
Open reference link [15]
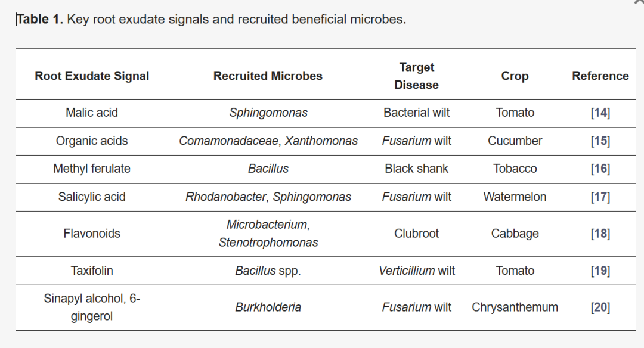pyautogui.click(x=600, y=141)
